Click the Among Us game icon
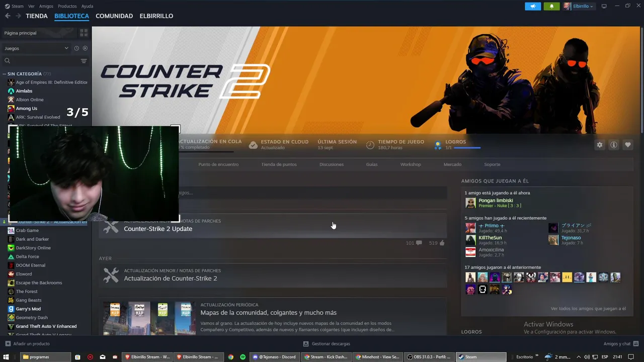Image resolution: width=644 pixels, height=362 pixels. click(11, 109)
